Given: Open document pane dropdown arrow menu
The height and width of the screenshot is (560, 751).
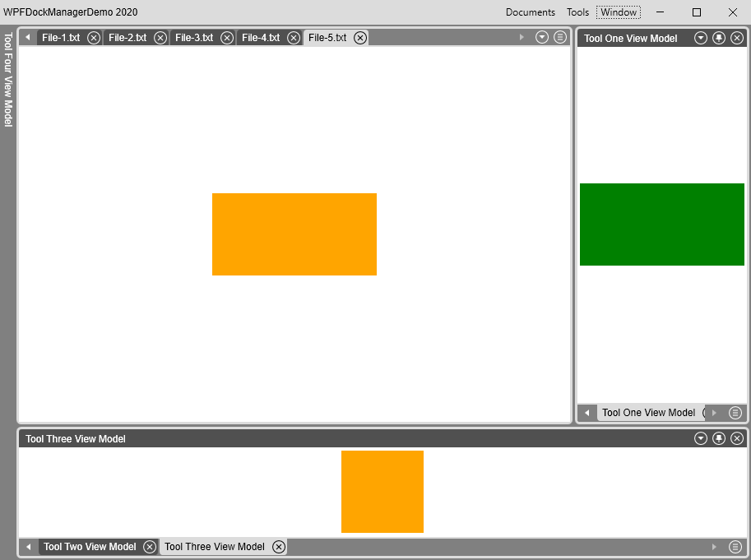Looking at the screenshot, I should tap(542, 37).
